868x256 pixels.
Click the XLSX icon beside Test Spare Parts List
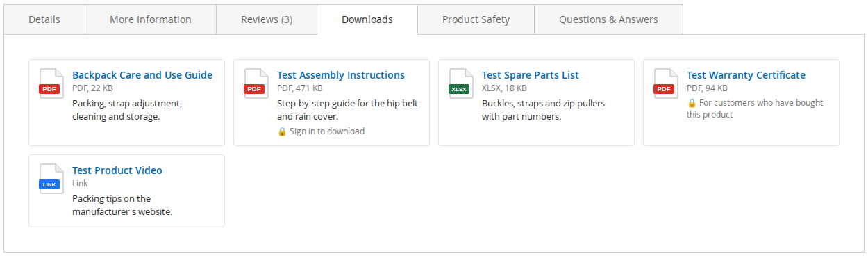click(460, 83)
